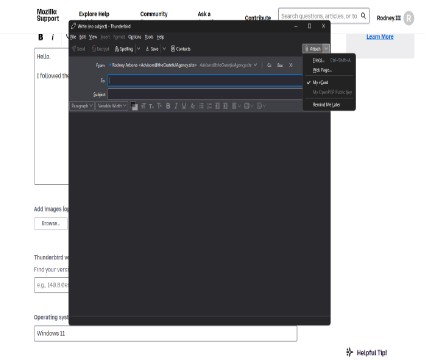Image resolution: width=425 pixels, height=361 pixels.
Task: Click the Attach button
Action: coord(313,49)
